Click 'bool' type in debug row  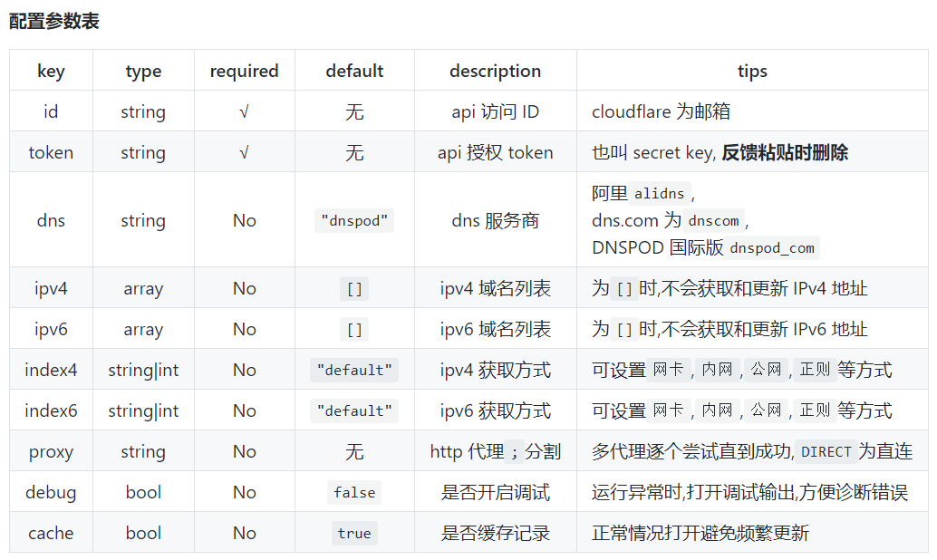[143, 492]
